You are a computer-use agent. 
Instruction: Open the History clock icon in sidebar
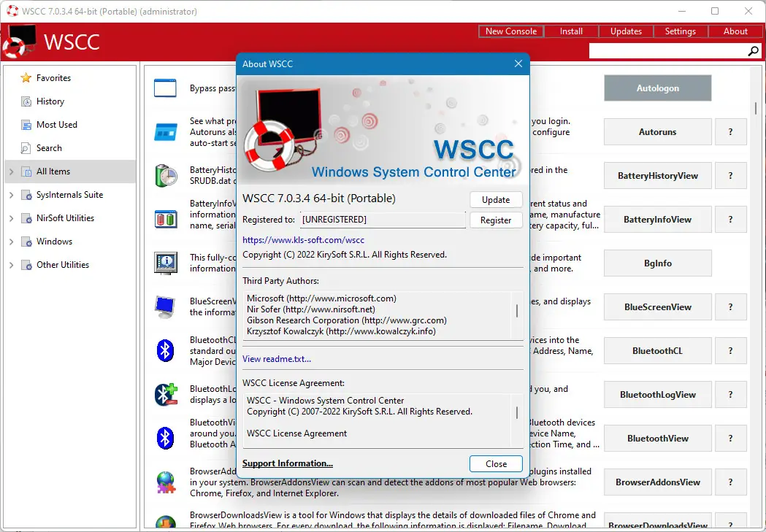26,101
